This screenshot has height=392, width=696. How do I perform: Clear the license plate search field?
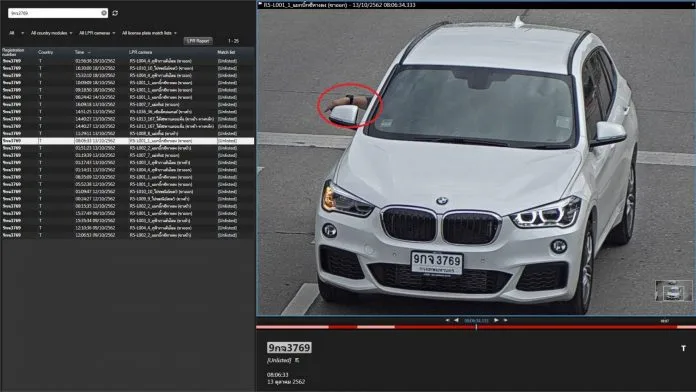click(x=104, y=13)
